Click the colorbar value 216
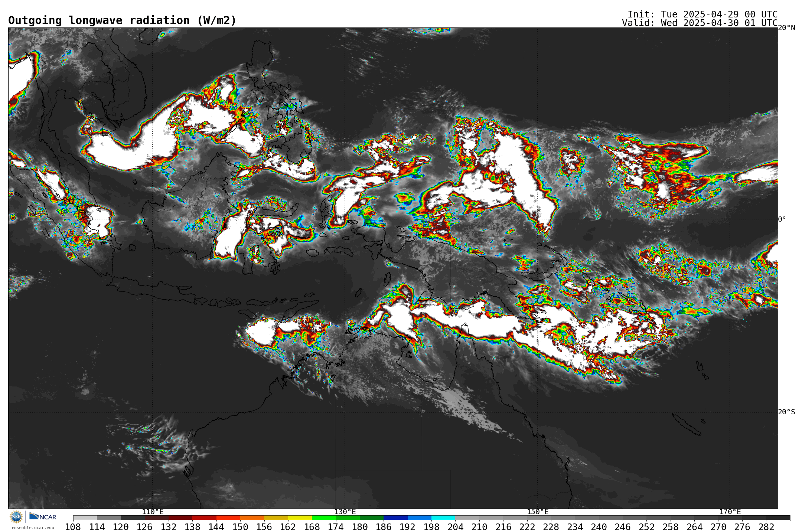802x532 pixels. [x=503, y=527]
